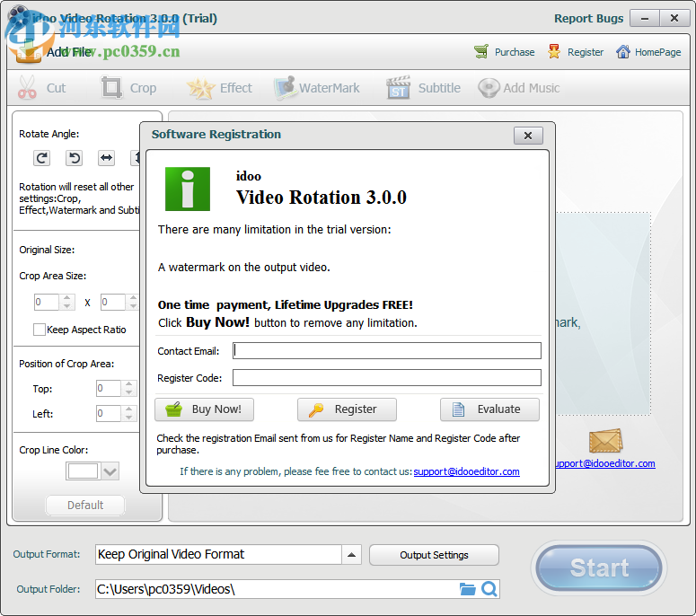The width and height of the screenshot is (696, 616).
Task: Click the Left position input field
Action: pyautogui.click(x=109, y=413)
